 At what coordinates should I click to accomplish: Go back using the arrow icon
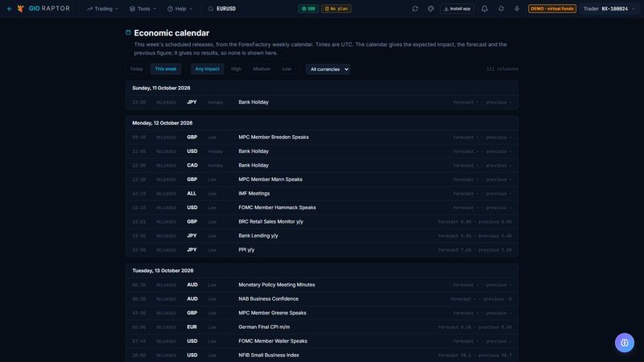pos(9,9)
